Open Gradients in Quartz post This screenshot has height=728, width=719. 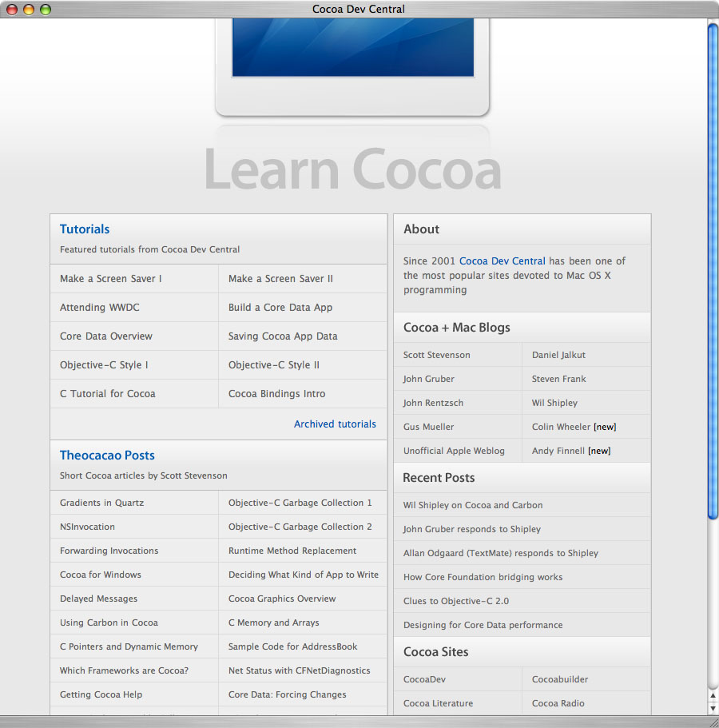101,503
